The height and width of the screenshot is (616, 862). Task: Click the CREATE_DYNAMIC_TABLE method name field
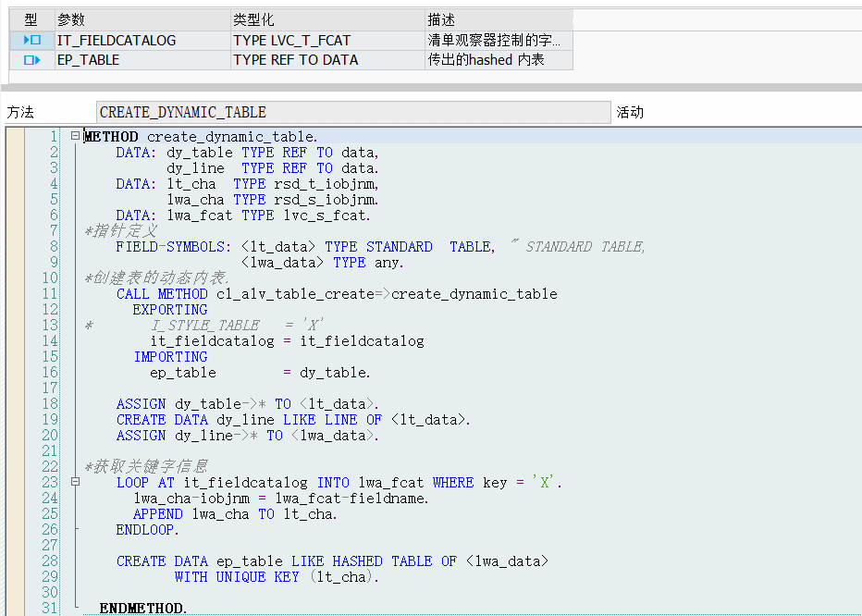click(353, 112)
